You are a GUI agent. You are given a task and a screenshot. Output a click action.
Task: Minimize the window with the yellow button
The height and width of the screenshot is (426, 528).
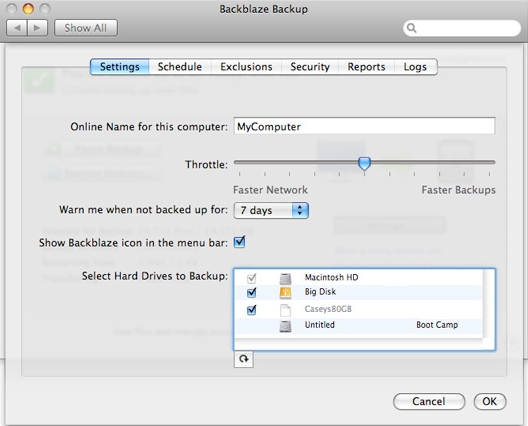point(28,9)
